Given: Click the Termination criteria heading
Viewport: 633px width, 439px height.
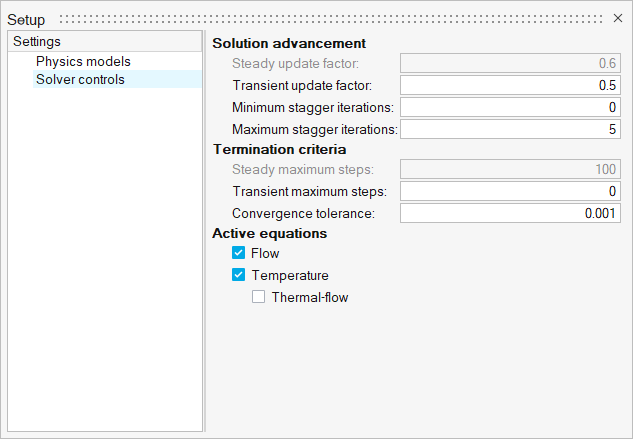Looking at the screenshot, I should 279,149.
